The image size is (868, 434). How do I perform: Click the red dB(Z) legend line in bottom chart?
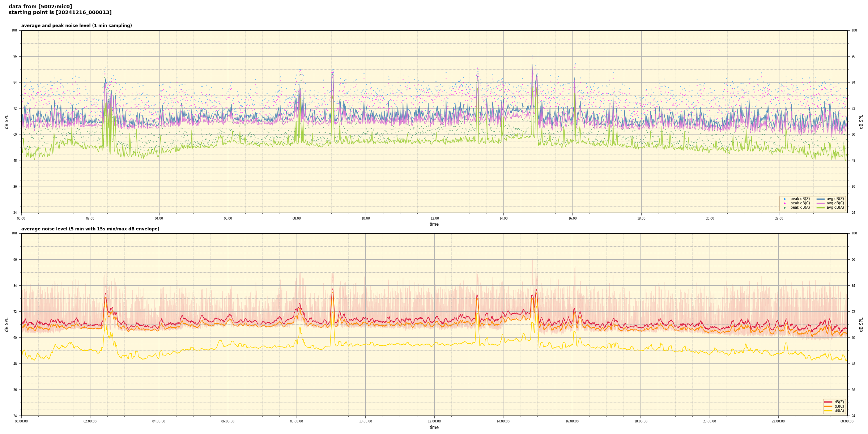(x=828, y=402)
